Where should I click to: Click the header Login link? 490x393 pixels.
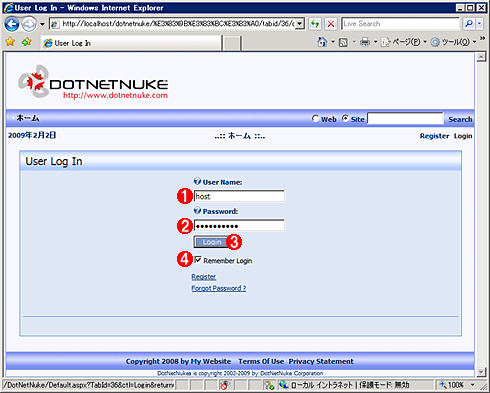463,136
